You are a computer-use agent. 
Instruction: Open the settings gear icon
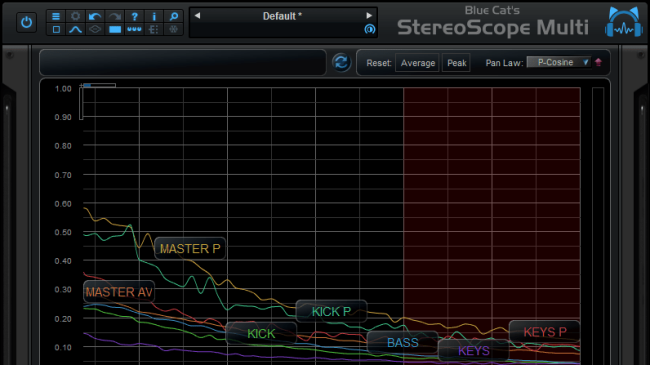75,16
